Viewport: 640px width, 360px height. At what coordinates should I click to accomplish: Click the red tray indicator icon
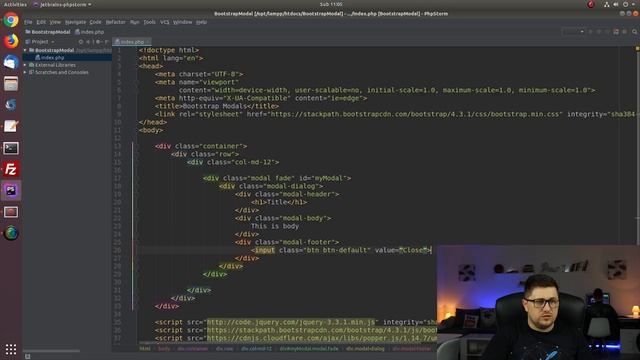(x=591, y=4)
